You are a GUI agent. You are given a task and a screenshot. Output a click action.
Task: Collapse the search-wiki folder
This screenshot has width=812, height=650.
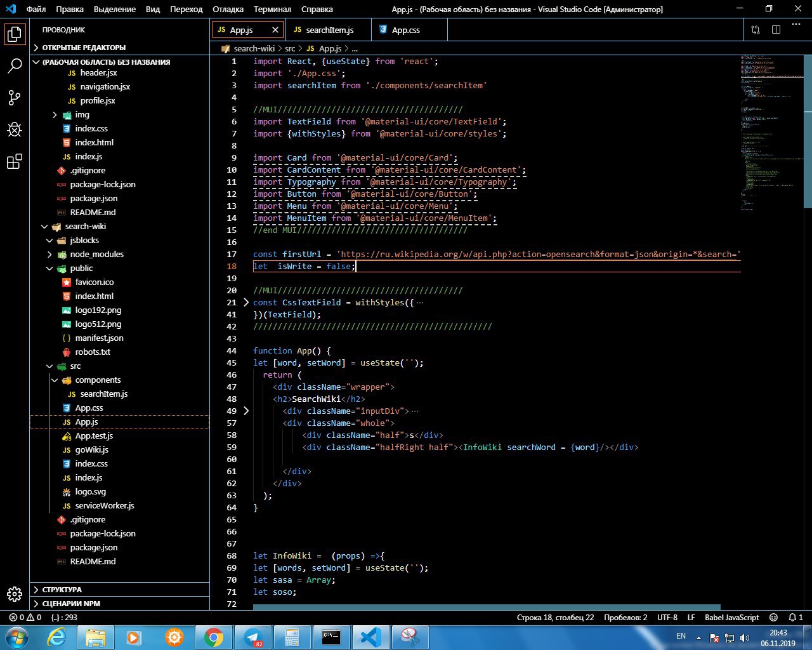coord(44,227)
